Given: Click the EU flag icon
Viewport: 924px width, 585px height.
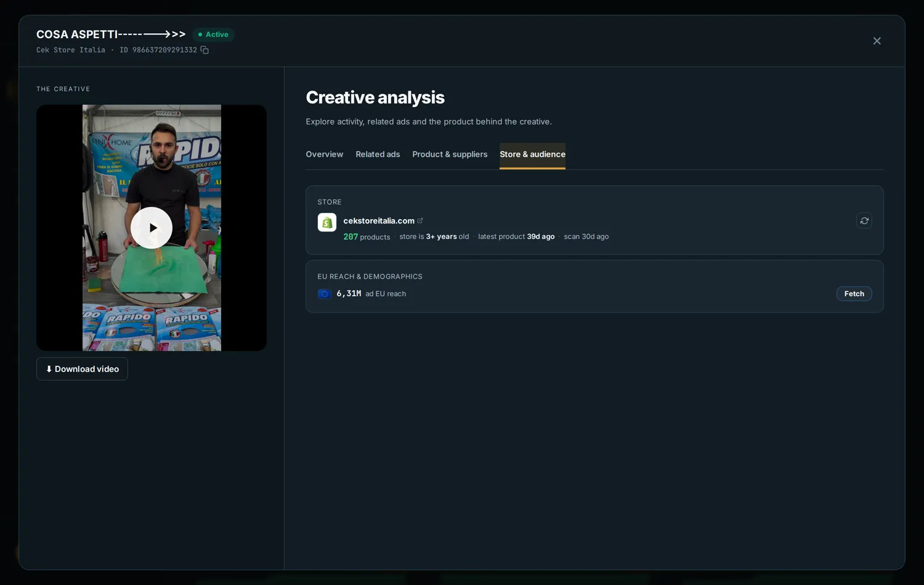Looking at the screenshot, I should point(325,294).
